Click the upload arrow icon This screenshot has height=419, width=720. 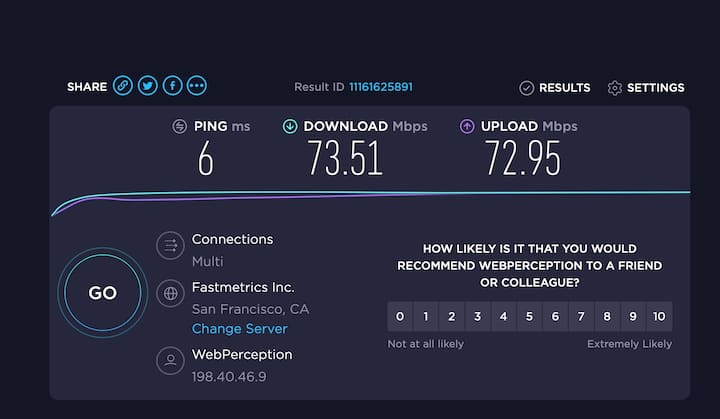[467, 127]
